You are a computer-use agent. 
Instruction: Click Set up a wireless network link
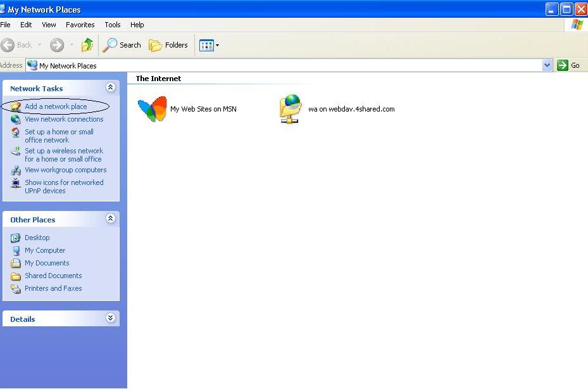[64, 155]
